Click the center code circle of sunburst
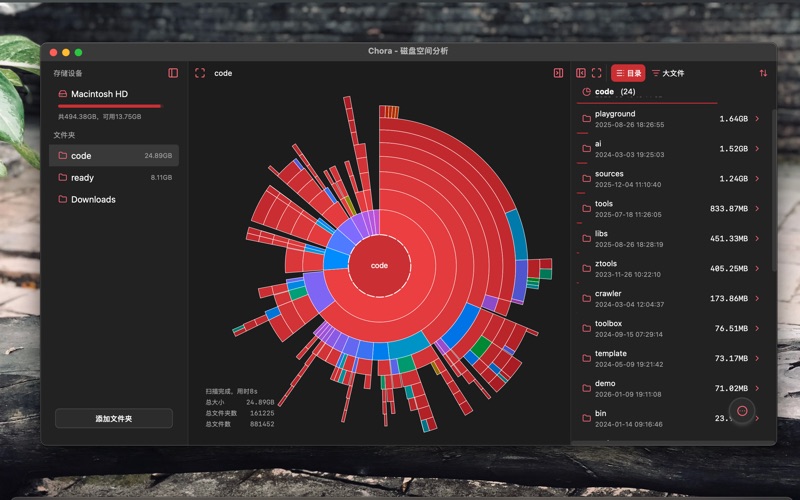The width and height of the screenshot is (800, 500). (379, 266)
